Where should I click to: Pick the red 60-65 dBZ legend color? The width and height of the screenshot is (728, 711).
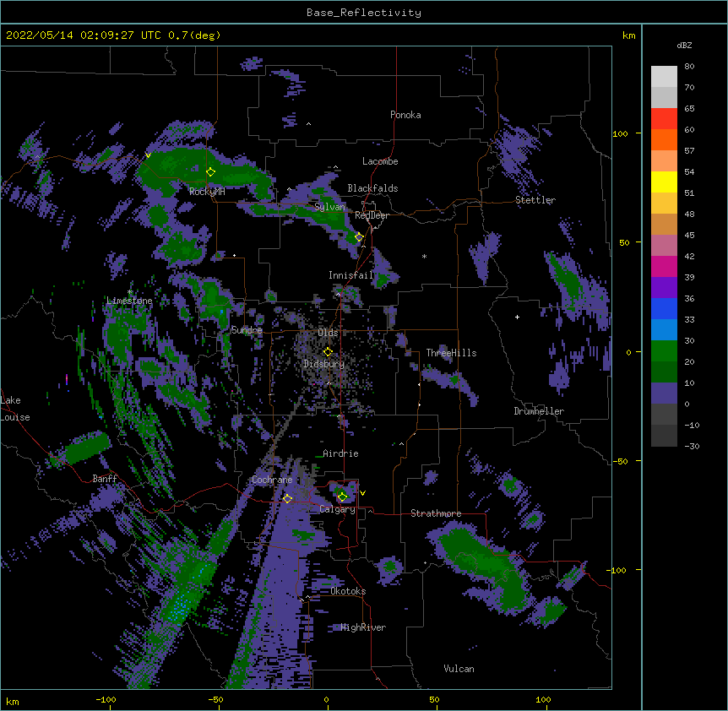coord(664,119)
